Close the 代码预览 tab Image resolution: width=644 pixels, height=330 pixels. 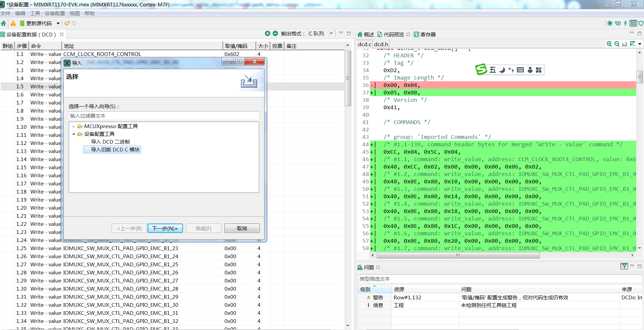(408, 34)
